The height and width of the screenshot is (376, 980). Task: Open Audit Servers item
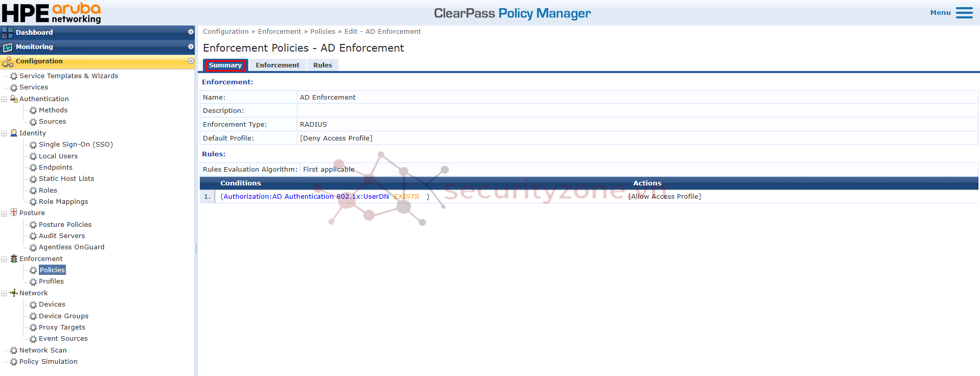pyautogui.click(x=62, y=236)
